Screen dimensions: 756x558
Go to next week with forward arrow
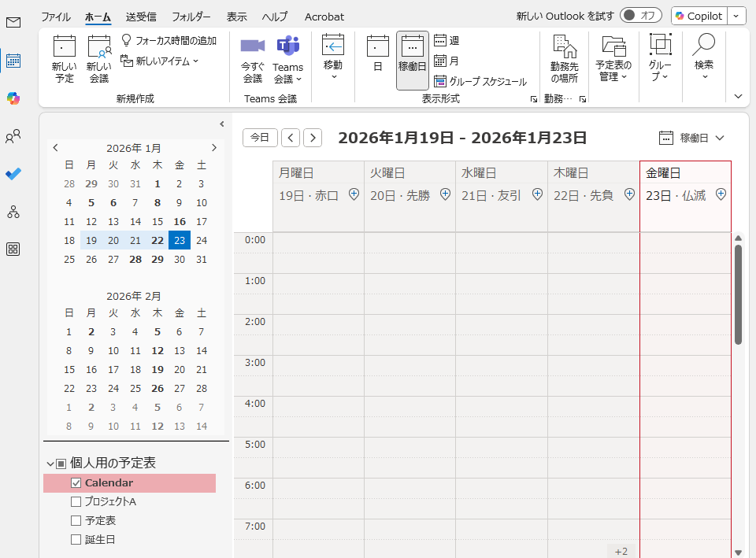(312, 137)
